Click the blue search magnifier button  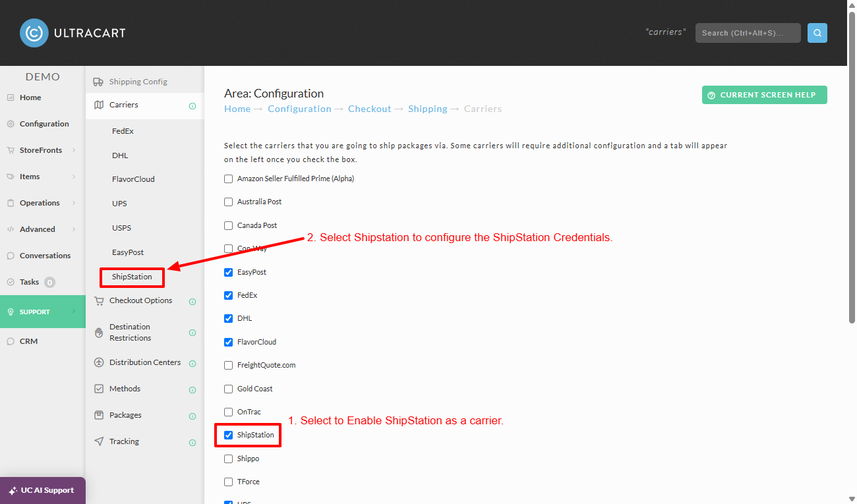coord(817,33)
